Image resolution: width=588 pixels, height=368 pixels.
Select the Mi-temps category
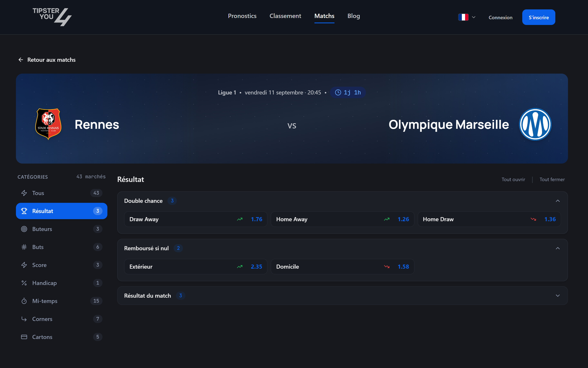click(x=61, y=301)
